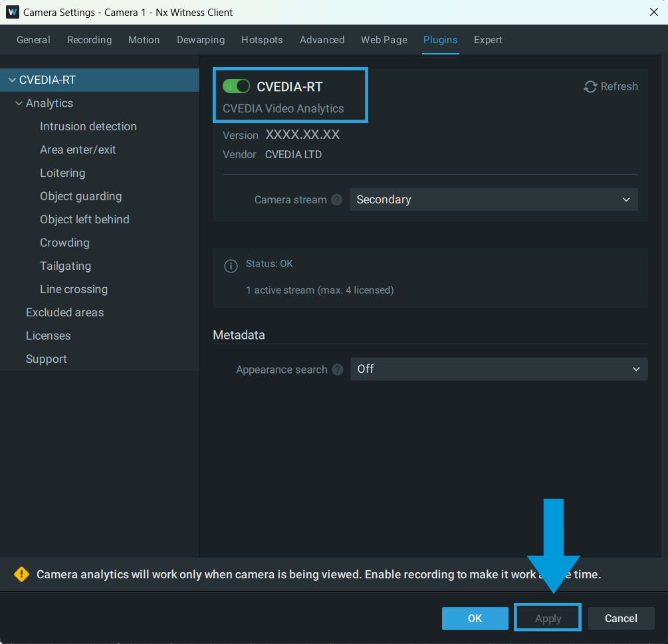Click the help icon beside Camera stream
Image resolution: width=668 pixels, height=644 pixels.
pos(337,199)
